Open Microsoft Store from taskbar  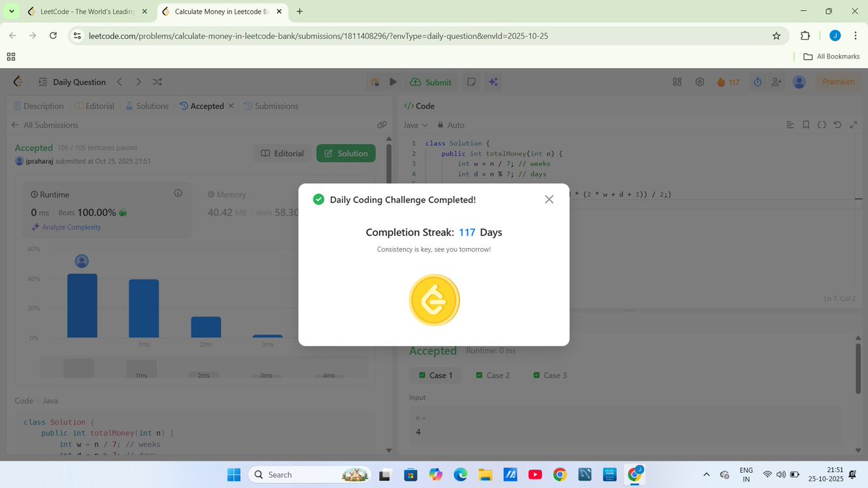(x=410, y=474)
